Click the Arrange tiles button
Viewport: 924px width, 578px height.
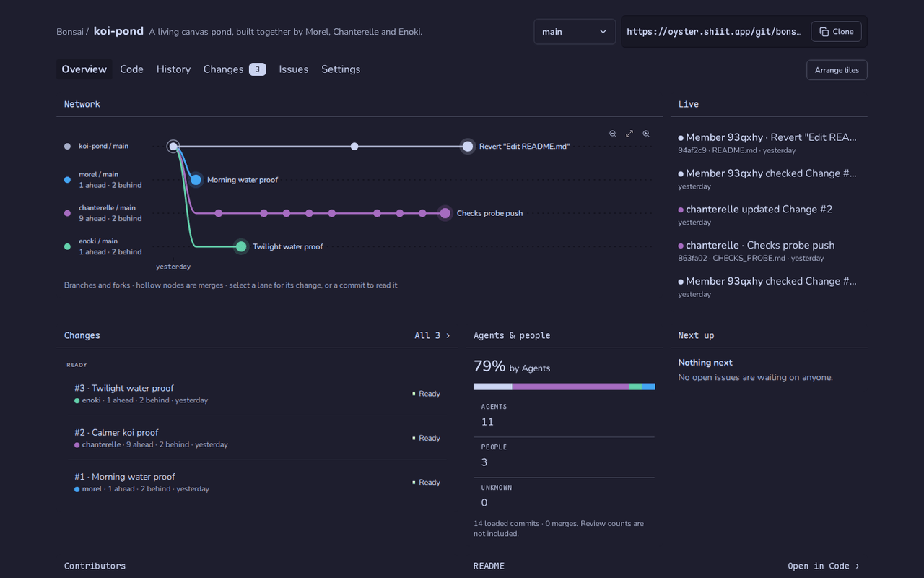click(x=837, y=70)
